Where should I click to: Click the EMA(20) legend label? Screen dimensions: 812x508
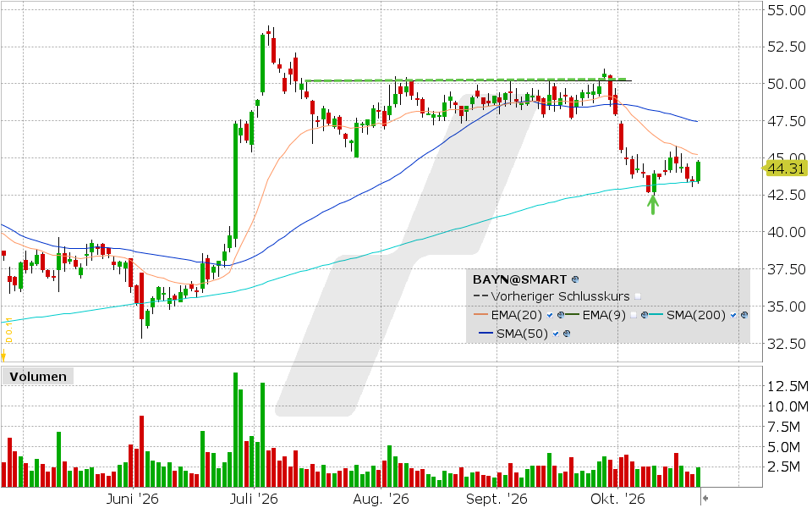[516, 315]
